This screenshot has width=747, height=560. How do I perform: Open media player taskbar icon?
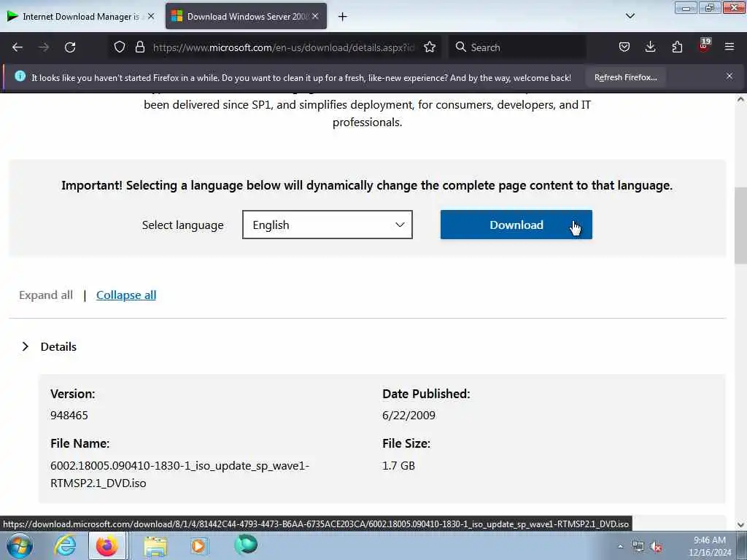click(x=198, y=546)
